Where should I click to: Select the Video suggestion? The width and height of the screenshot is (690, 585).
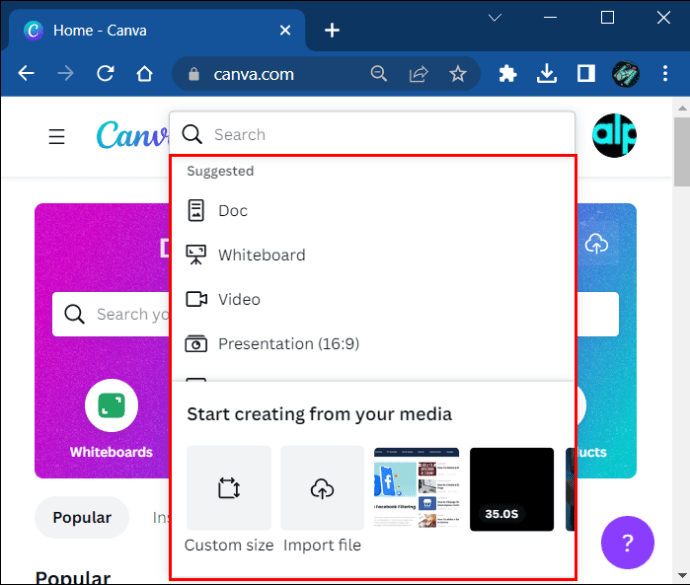tap(372, 299)
